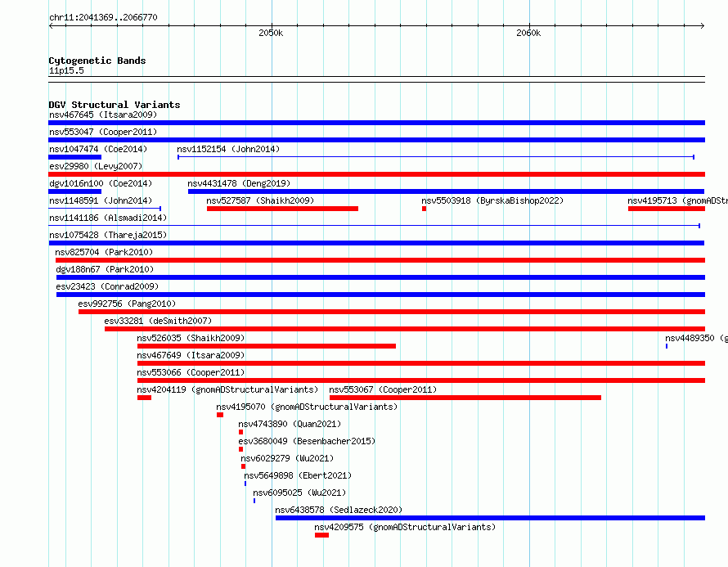Click esv992756 (Pang2010) label

point(127,304)
